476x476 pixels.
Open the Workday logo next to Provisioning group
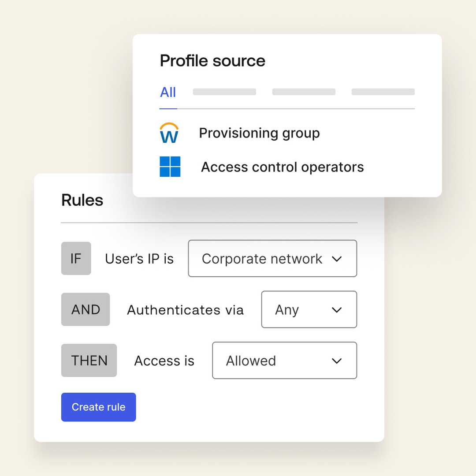(x=169, y=133)
